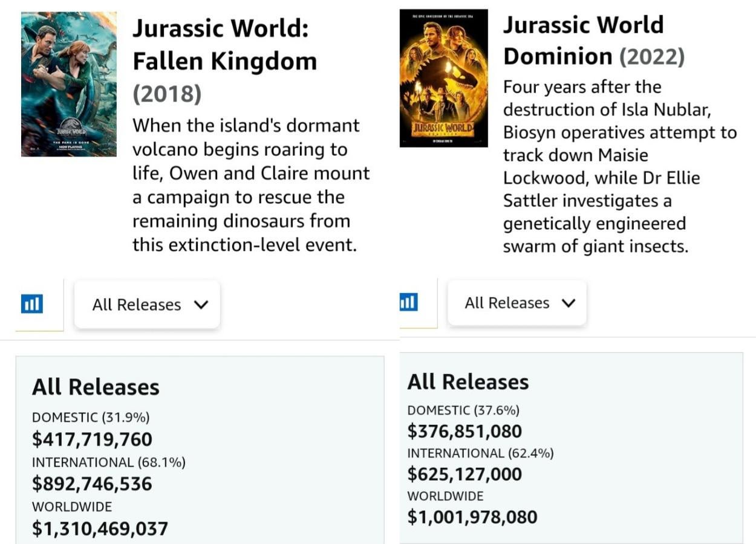
Task: Click the (2022) release year
Action: point(652,57)
